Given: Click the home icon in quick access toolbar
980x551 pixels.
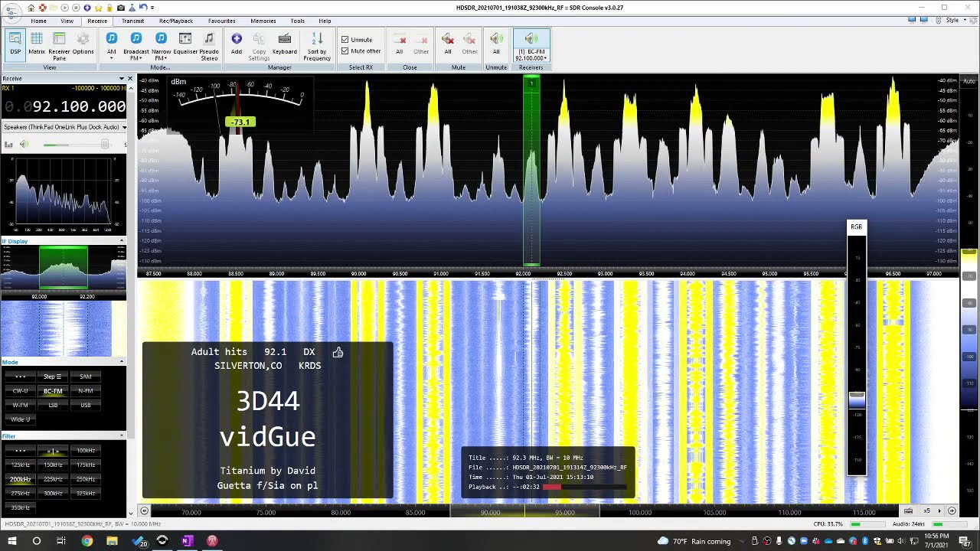Looking at the screenshot, I should (x=31, y=8).
